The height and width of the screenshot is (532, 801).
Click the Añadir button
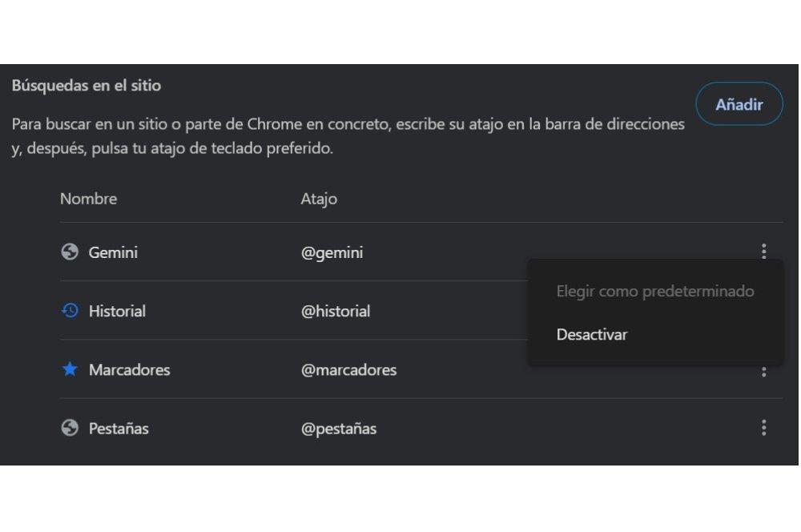tap(739, 103)
